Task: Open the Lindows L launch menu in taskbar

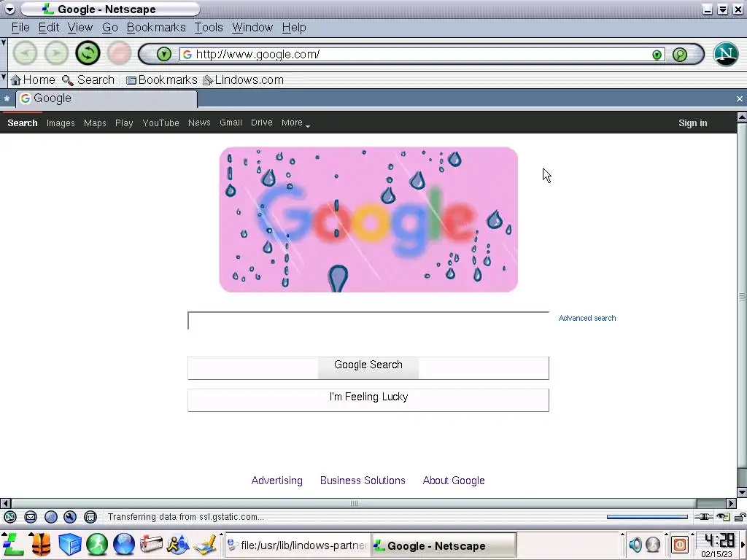Action: tap(13, 544)
